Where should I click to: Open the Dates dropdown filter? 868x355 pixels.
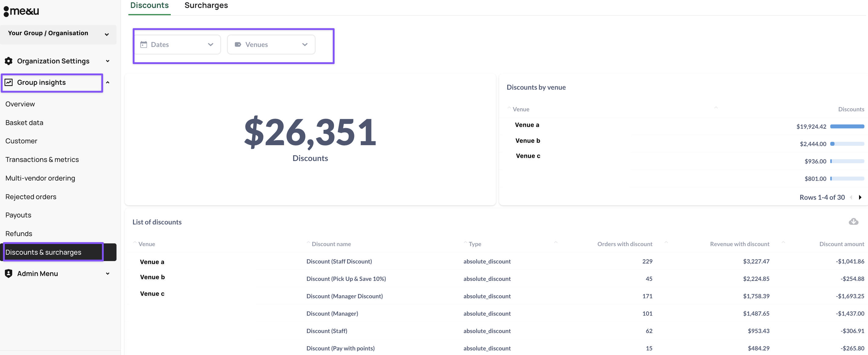pos(177,45)
